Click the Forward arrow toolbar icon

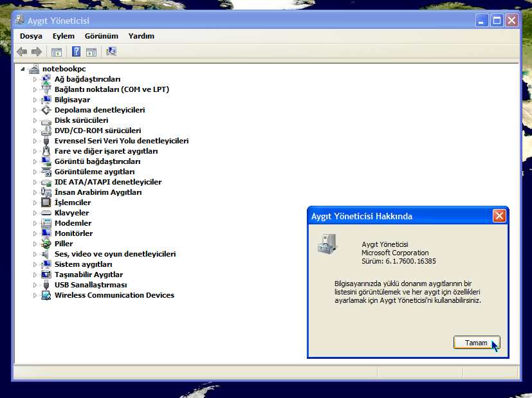click(36, 52)
